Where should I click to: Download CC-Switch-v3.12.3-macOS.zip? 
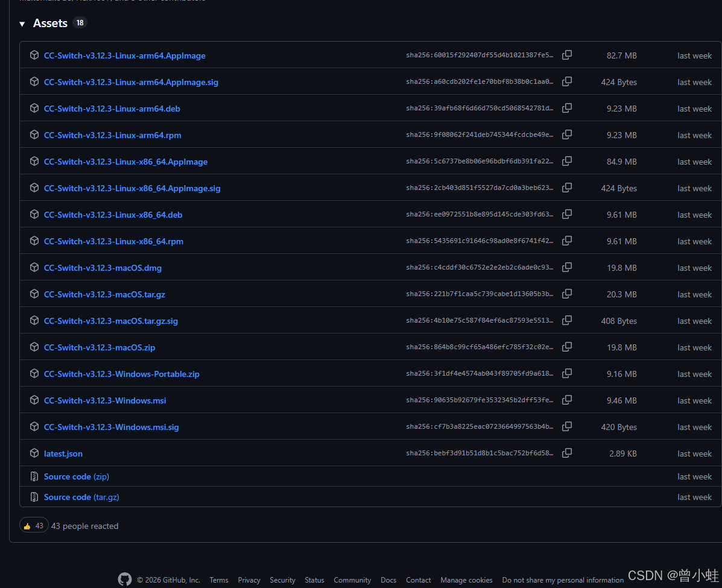tap(100, 347)
